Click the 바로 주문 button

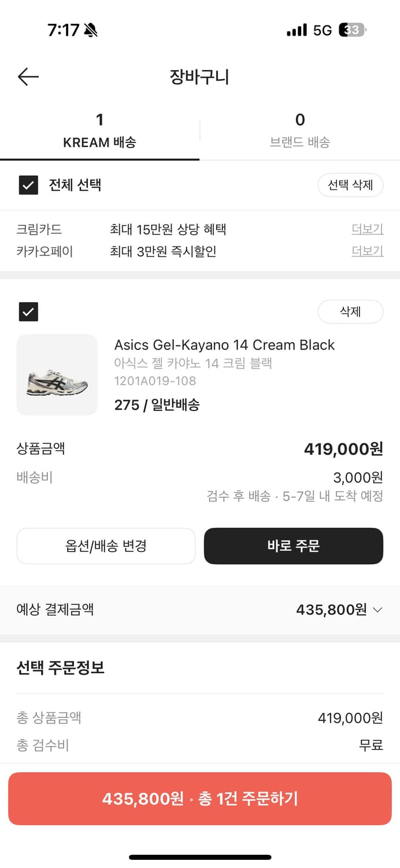click(x=293, y=546)
